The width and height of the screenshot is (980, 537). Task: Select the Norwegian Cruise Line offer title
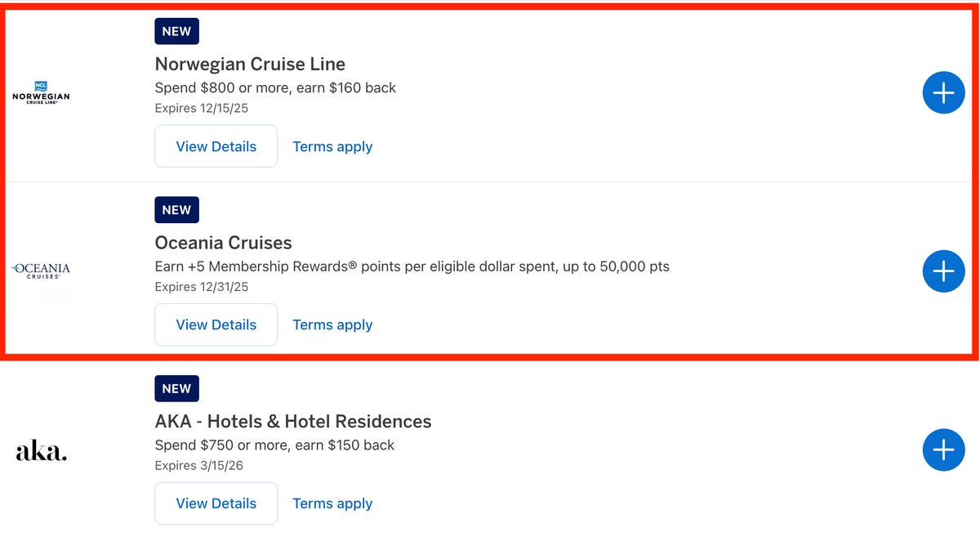[250, 64]
